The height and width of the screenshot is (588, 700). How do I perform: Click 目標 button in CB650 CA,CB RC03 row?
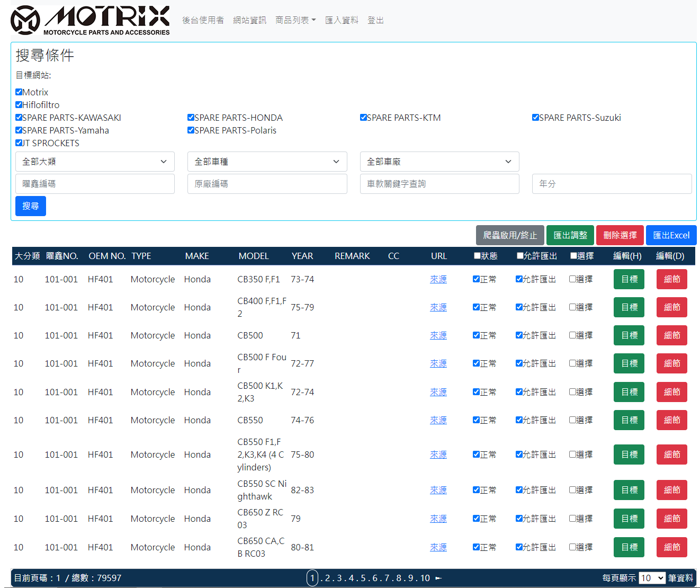629,547
